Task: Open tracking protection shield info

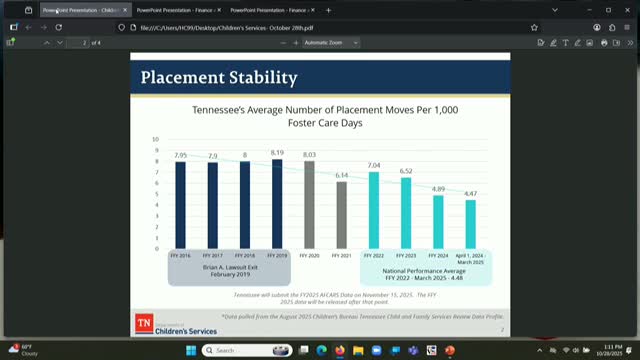Action: pos(122,28)
